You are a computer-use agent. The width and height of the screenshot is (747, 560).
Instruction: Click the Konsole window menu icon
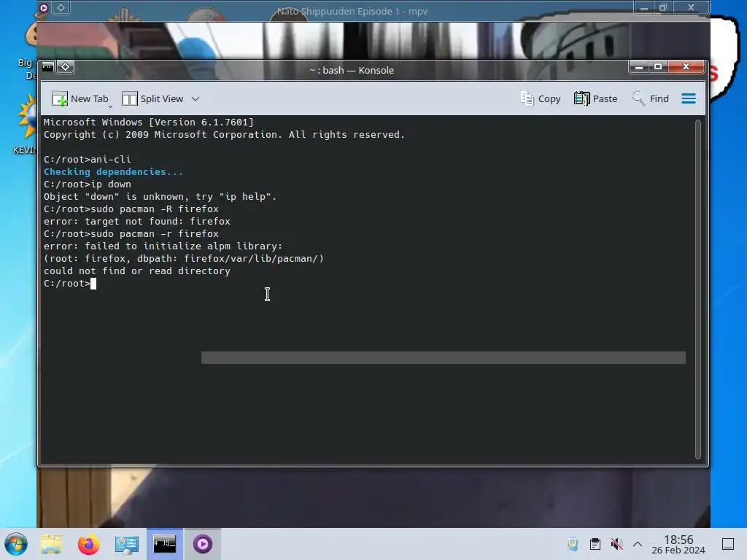[x=47, y=66]
